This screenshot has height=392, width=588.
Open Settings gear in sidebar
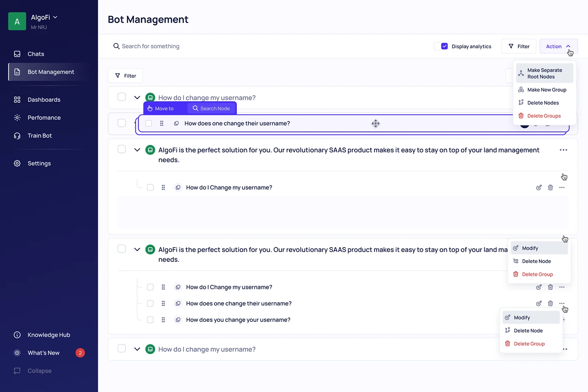(x=17, y=163)
